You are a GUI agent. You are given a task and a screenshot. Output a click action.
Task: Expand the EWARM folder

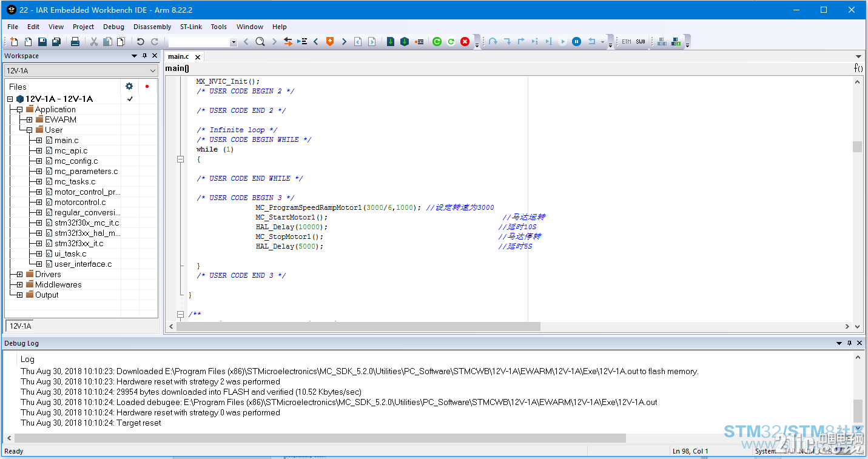(29, 119)
